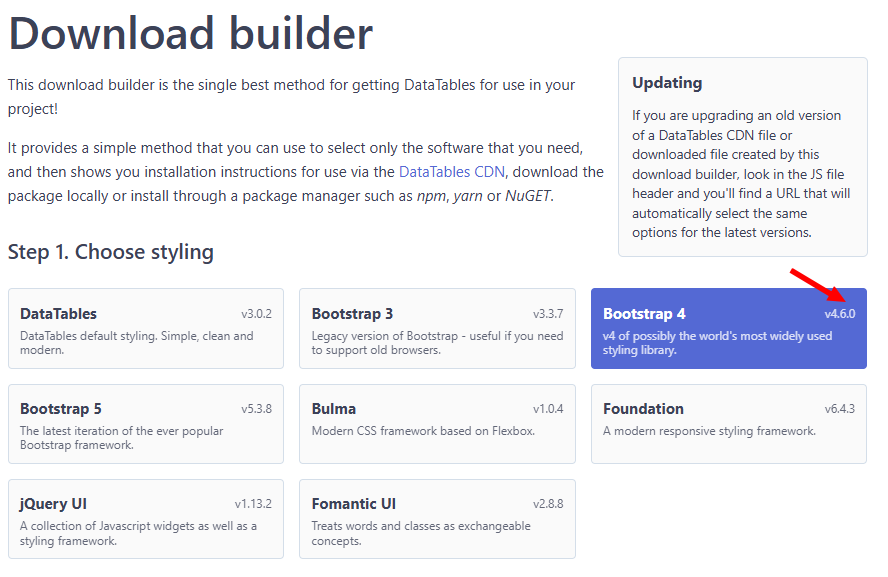Click the v3.0.2 version label
888x577 pixels.
[257, 314]
